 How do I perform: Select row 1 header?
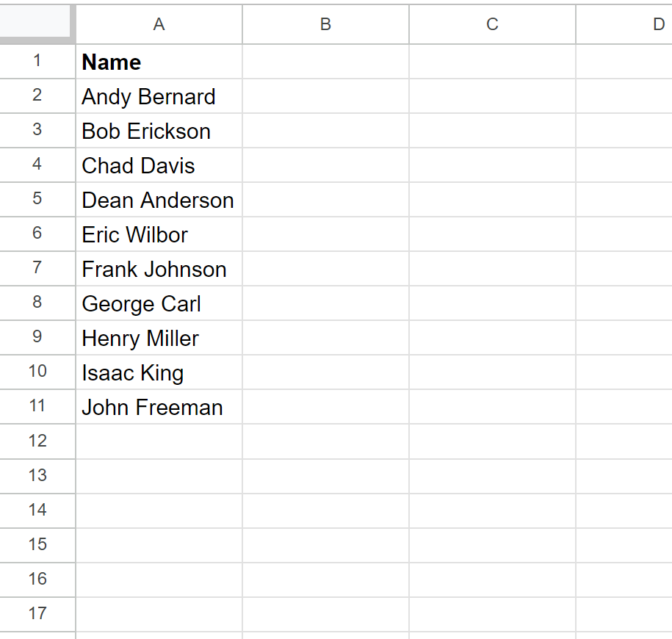[37, 61]
